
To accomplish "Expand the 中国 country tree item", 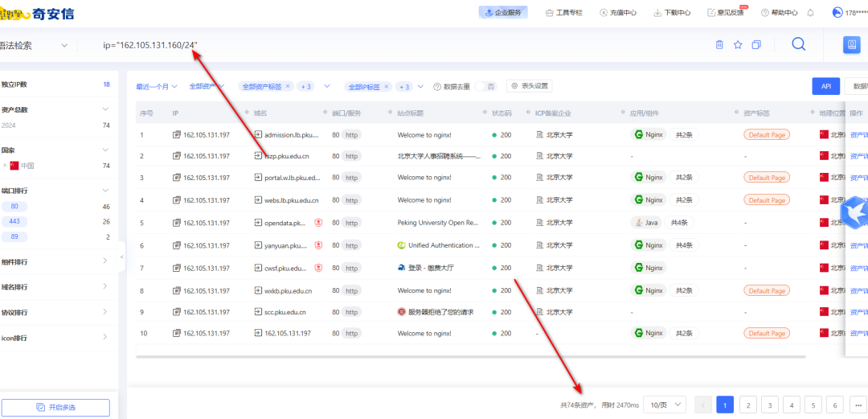I will coord(5,165).
